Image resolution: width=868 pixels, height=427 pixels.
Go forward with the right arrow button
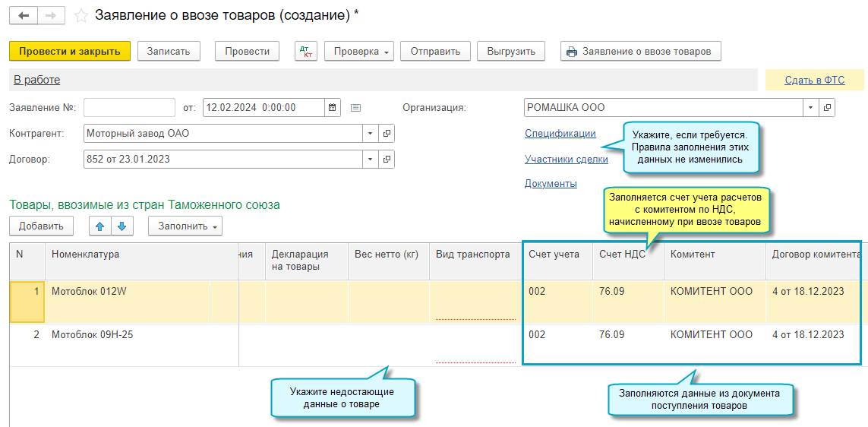click(50, 15)
